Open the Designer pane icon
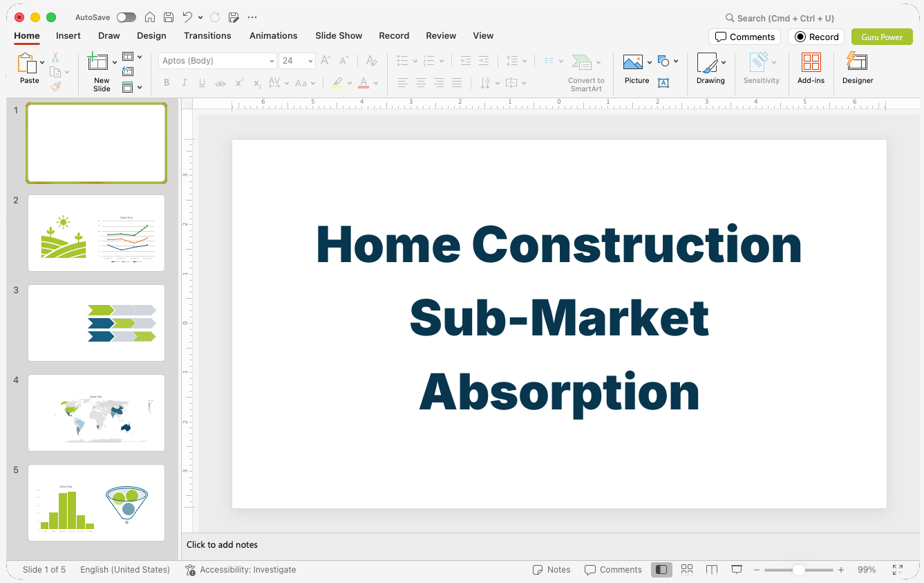The height and width of the screenshot is (583, 924). pyautogui.click(x=857, y=62)
